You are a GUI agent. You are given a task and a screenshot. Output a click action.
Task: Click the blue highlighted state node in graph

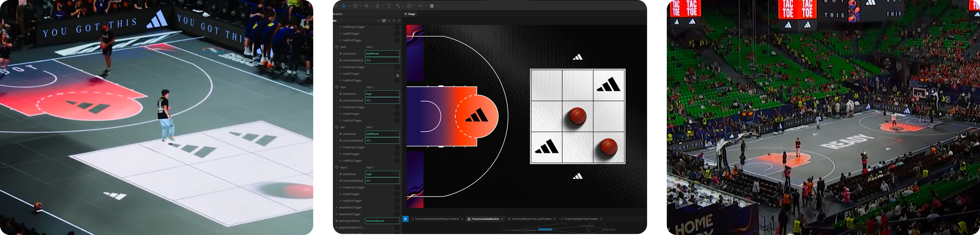[x=545, y=229]
